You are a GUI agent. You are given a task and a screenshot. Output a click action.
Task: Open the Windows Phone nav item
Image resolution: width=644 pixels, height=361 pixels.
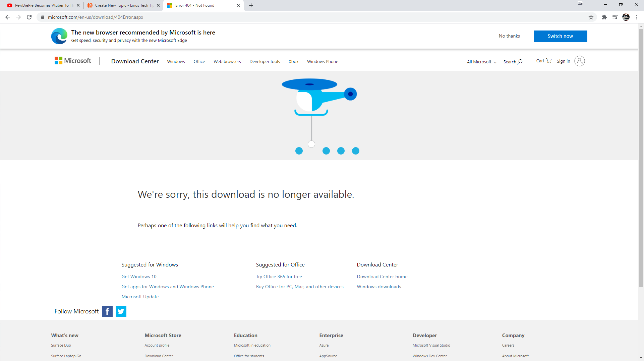(x=323, y=61)
